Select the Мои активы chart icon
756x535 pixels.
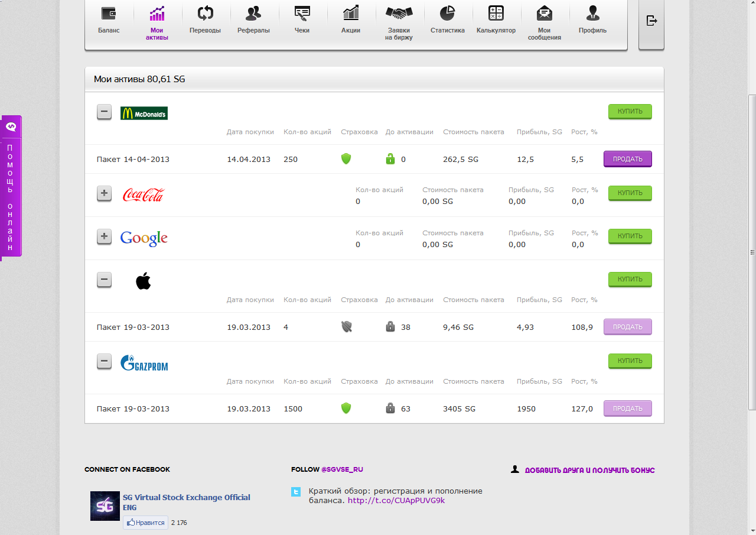tap(157, 13)
